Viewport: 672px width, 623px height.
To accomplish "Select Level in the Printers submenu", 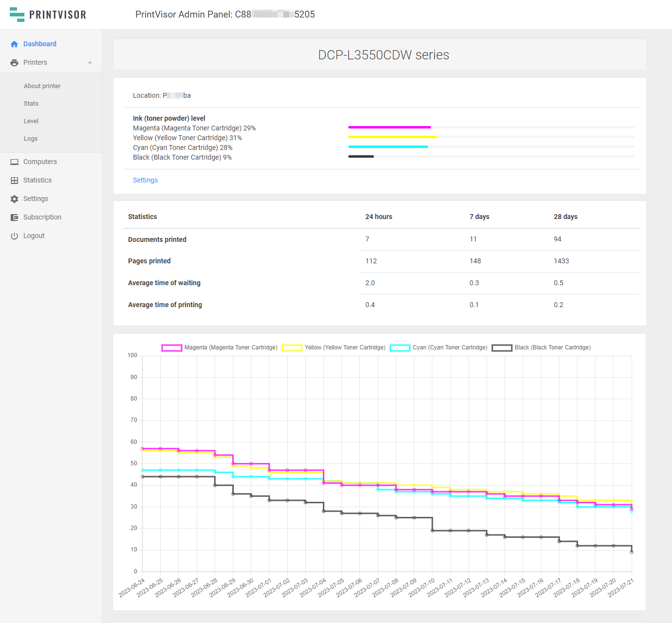I will pos(31,121).
